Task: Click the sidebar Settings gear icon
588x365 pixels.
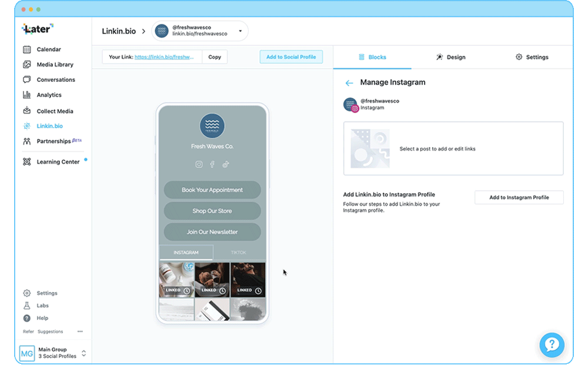Action: [26, 293]
